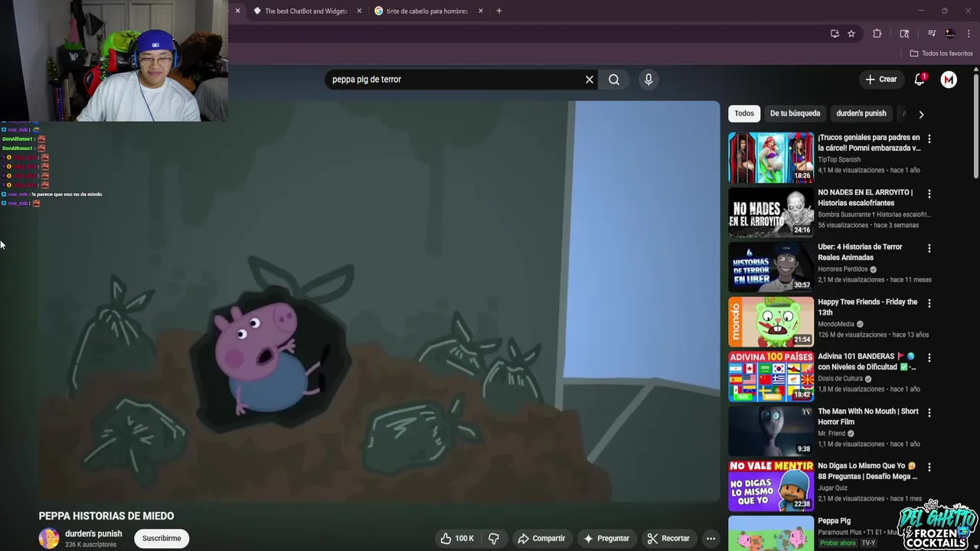
Task: Open The Man With No Mouth title link
Action: (x=868, y=416)
